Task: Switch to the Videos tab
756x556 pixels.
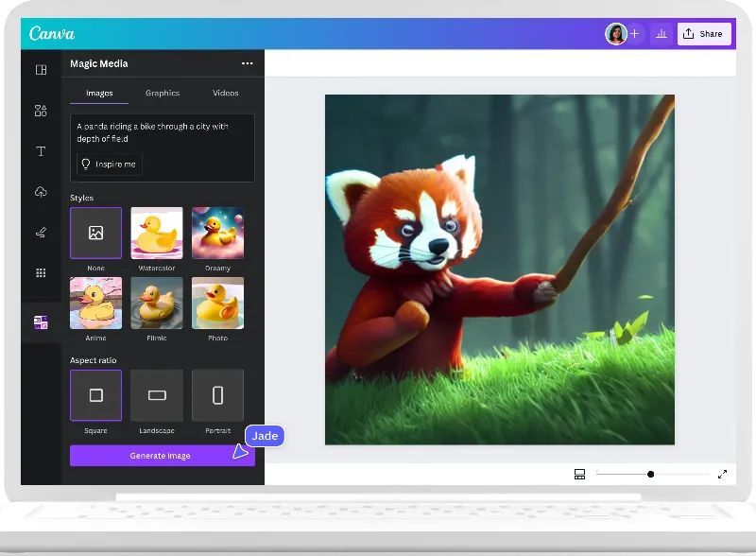Action: pyautogui.click(x=225, y=93)
